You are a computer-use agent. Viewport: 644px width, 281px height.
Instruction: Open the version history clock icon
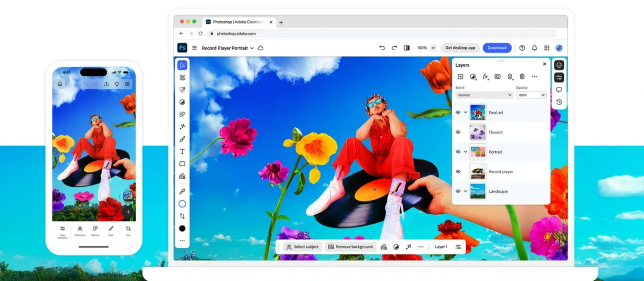pos(559,102)
